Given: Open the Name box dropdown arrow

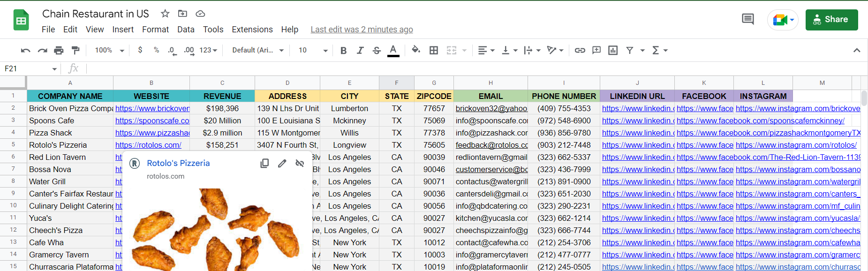Looking at the screenshot, I should [54, 69].
